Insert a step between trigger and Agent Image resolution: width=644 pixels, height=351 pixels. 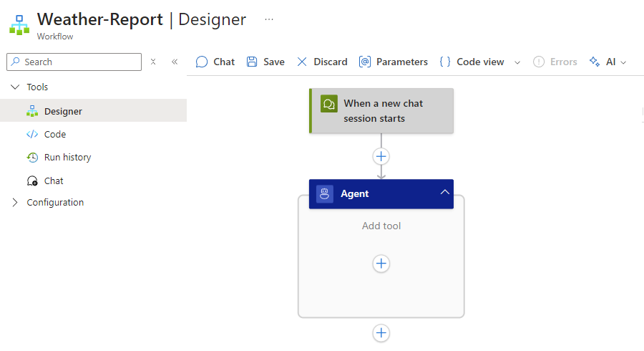[x=381, y=156]
